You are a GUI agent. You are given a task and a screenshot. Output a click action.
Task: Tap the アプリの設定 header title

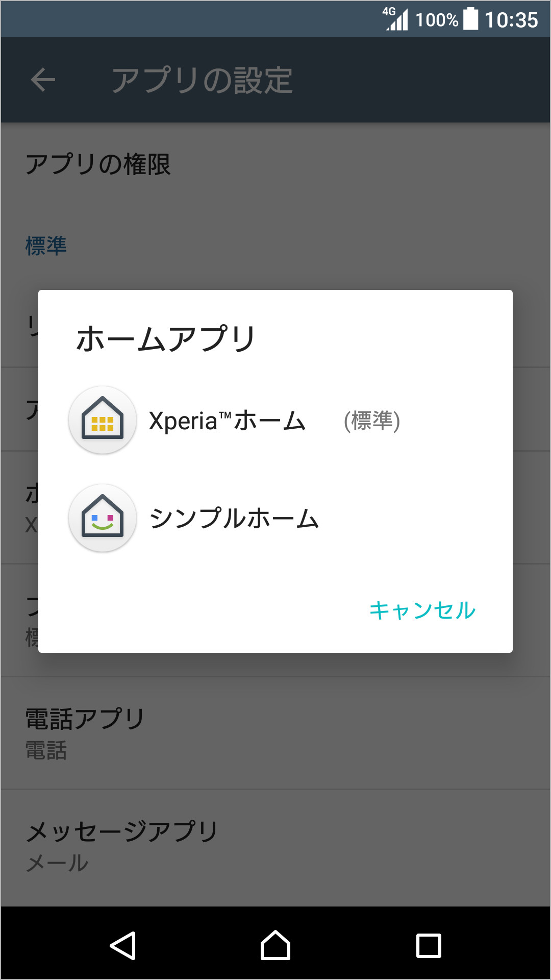202,80
